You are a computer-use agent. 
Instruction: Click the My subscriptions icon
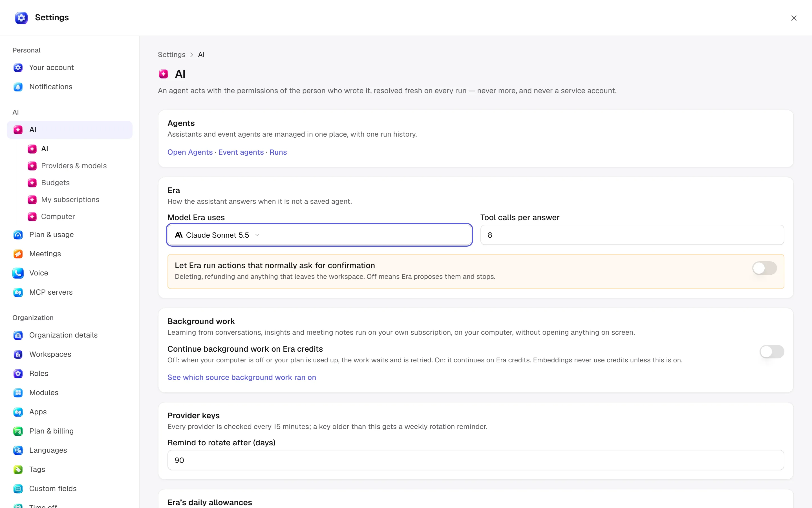32,200
